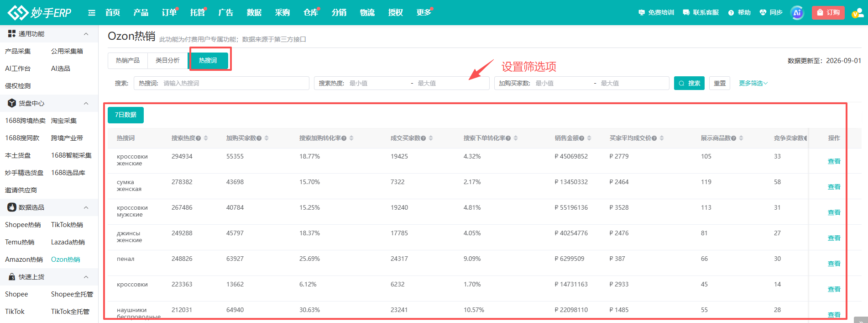Click the bottom-right collapse arrows button

[x=860, y=320]
